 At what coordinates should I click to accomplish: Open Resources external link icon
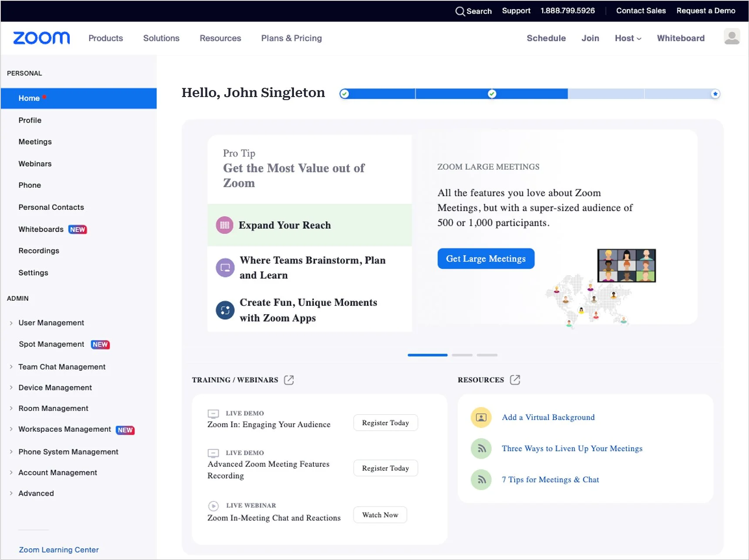click(x=515, y=380)
